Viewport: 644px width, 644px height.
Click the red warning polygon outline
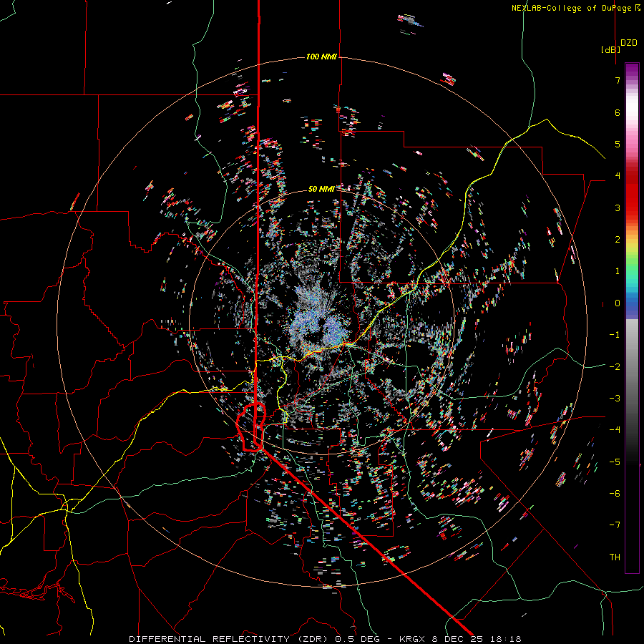tap(251, 427)
